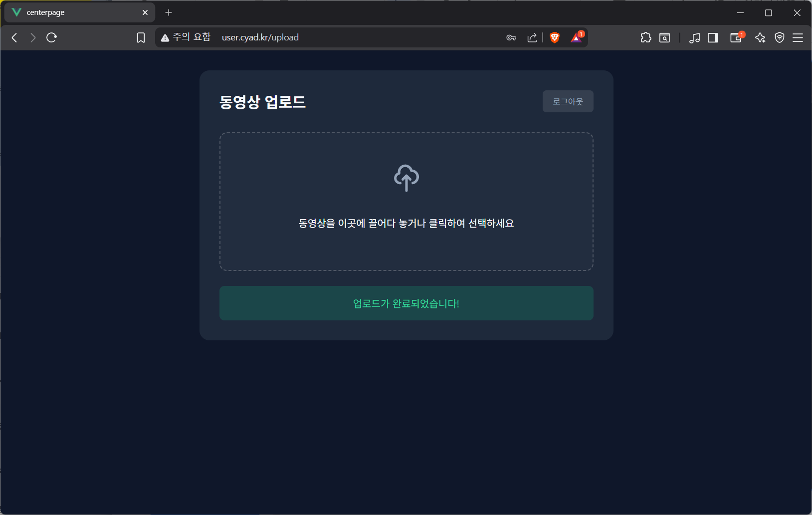The image size is (812, 515).
Task: Open the Brave VPN shield icon
Action: point(780,37)
